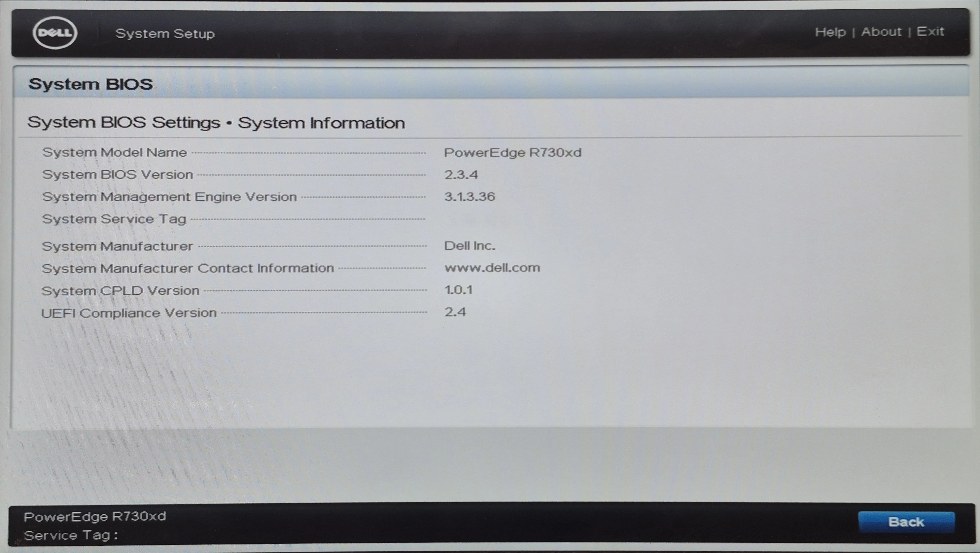Select System Management Engine Version label
The width and height of the screenshot is (980, 553).
click(169, 197)
